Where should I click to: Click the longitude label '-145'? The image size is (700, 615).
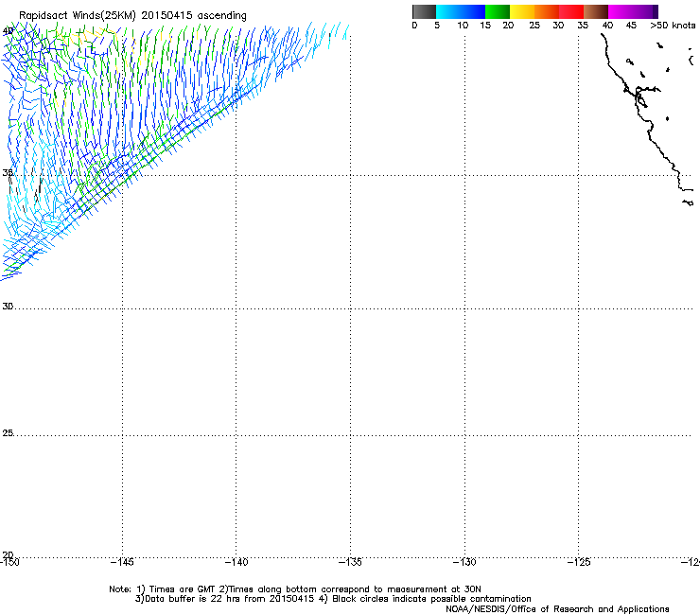pyautogui.click(x=122, y=562)
